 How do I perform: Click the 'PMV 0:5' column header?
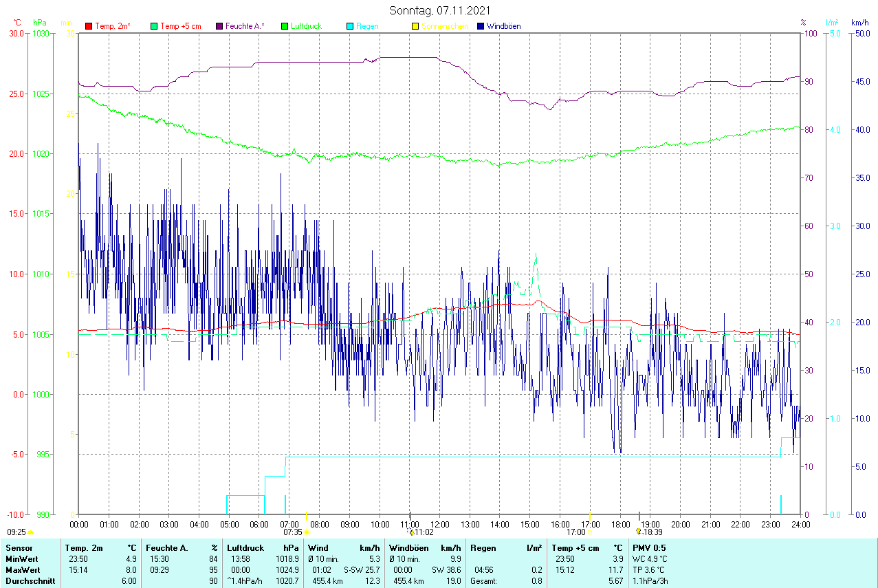649,548
